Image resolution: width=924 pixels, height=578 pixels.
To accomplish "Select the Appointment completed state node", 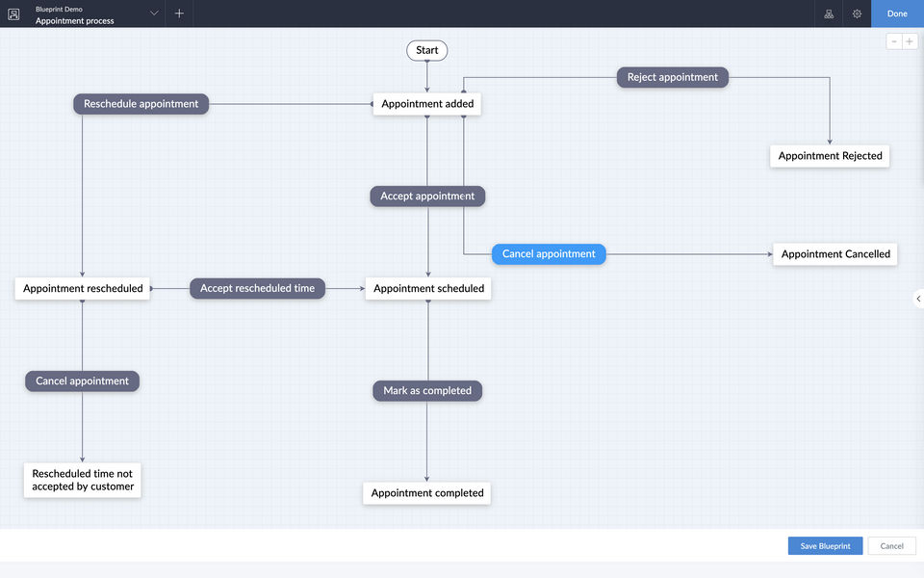I will point(427,493).
